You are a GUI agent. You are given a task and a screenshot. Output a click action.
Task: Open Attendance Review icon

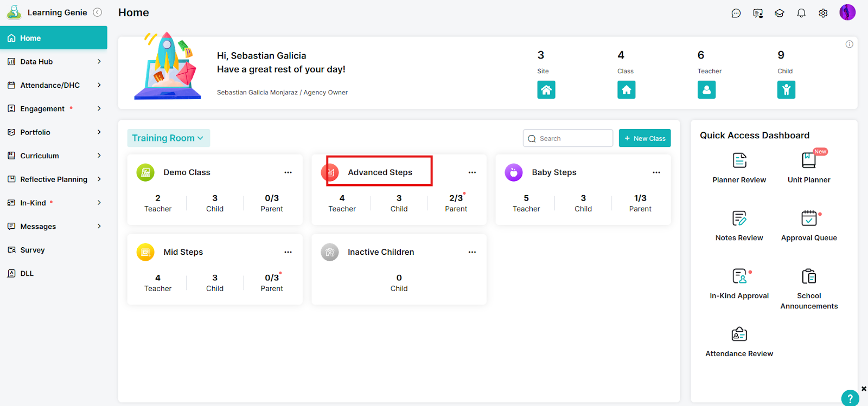[739, 334]
